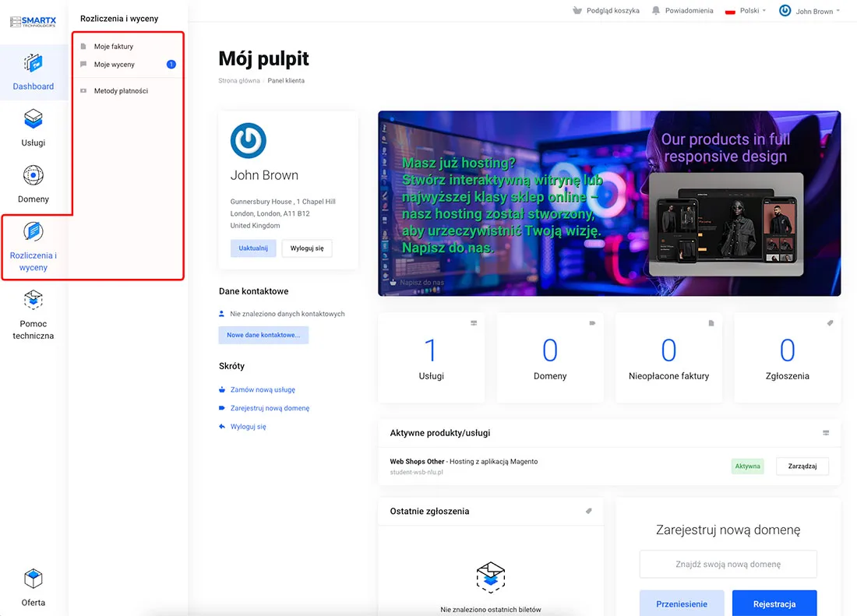
Task: Click the student-wsb-nlu.pl domain text
Action: (x=417, y=473)
